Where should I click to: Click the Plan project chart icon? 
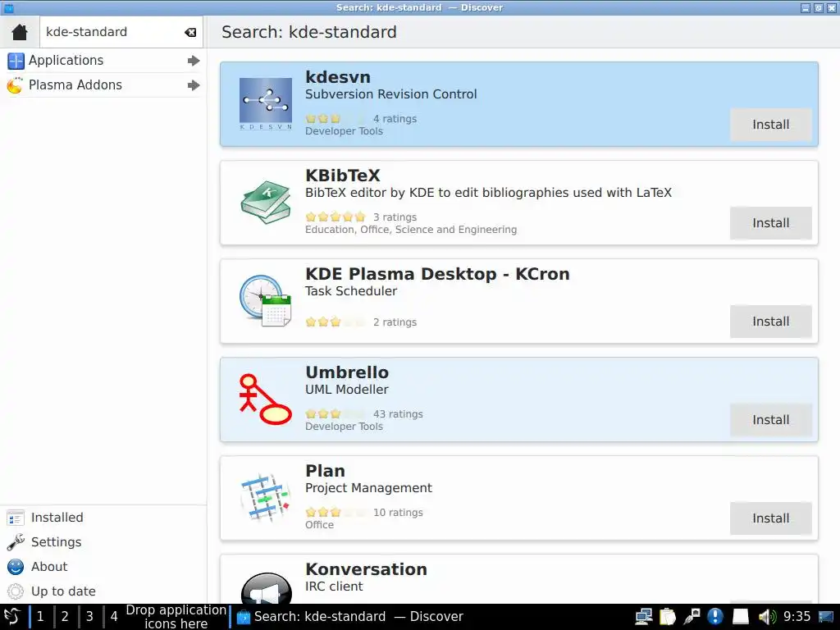click(x=266, y=498)
